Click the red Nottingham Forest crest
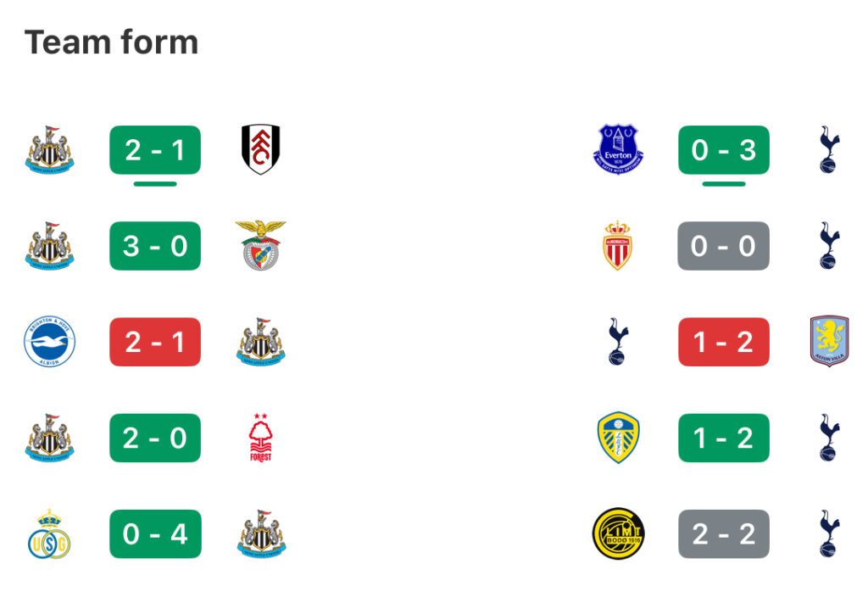 (x=260, y=438)
